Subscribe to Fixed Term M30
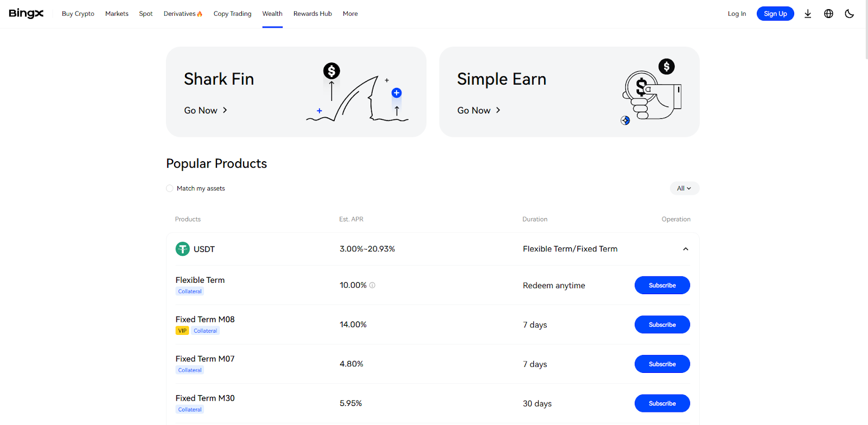868x425 pixels. [x=662, y=403]
